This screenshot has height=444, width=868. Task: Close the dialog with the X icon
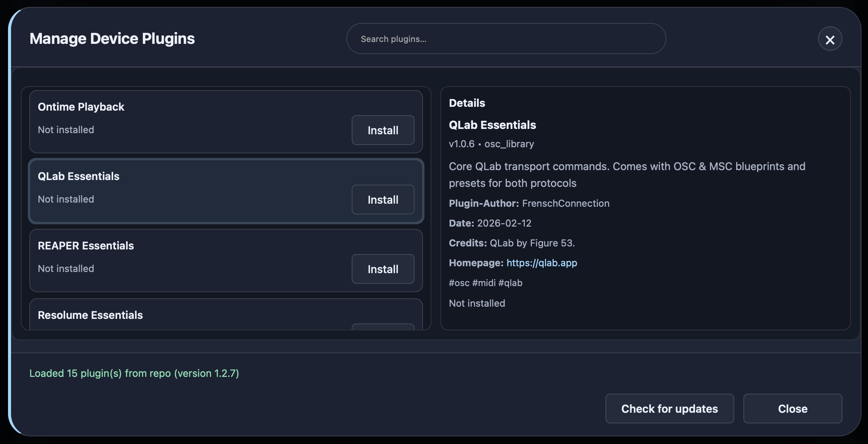click(830, 39)
